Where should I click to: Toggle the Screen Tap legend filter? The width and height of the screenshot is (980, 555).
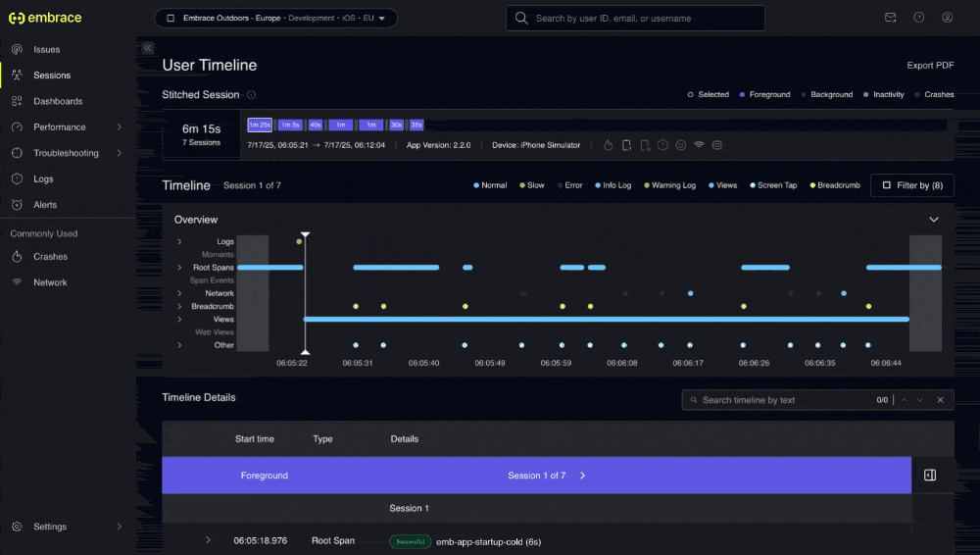click(x=773, y=186)
